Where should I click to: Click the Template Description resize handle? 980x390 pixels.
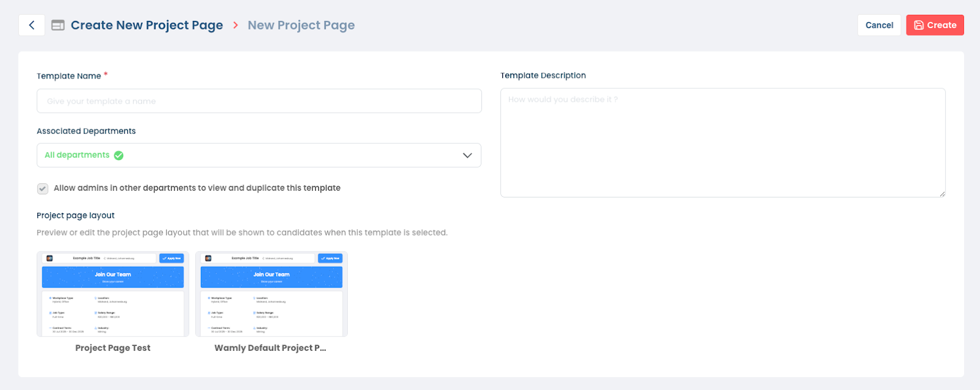click(942, 194)
